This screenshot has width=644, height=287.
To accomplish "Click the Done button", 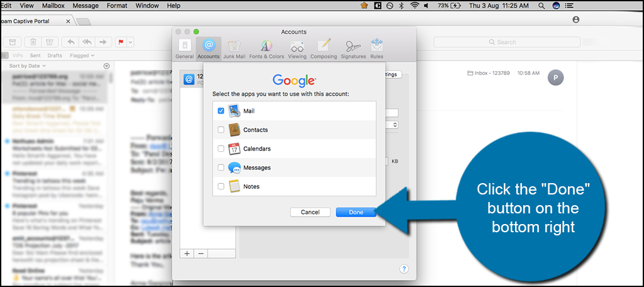I will (x=356, y=212).
